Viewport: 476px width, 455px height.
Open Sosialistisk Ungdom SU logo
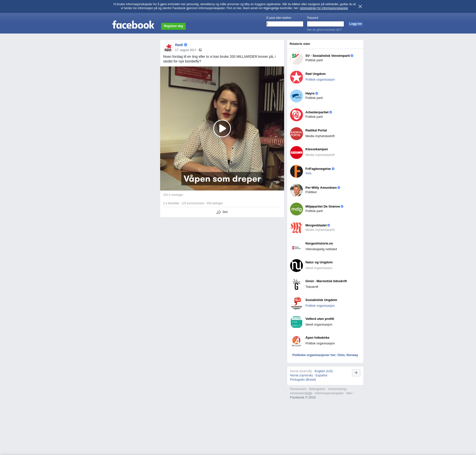click(x=297, y=303)
